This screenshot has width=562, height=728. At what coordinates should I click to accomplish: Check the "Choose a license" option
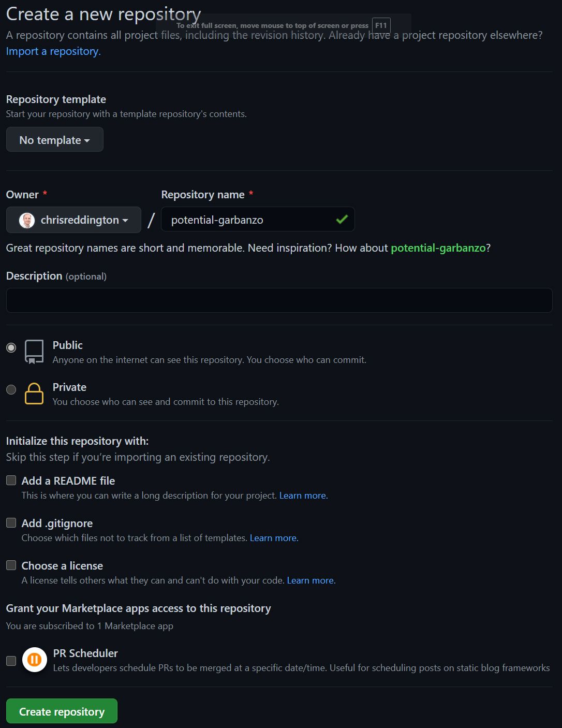coord(11,565)
